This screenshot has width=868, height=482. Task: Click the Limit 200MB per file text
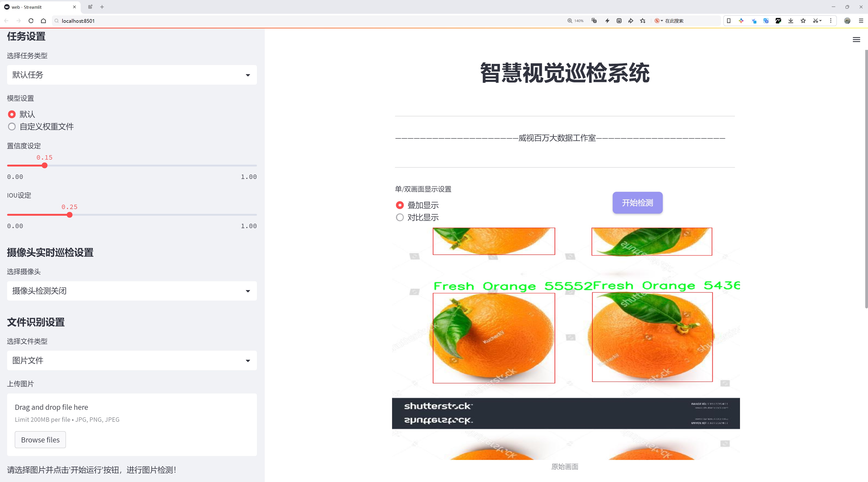click(x=67, y=420)
